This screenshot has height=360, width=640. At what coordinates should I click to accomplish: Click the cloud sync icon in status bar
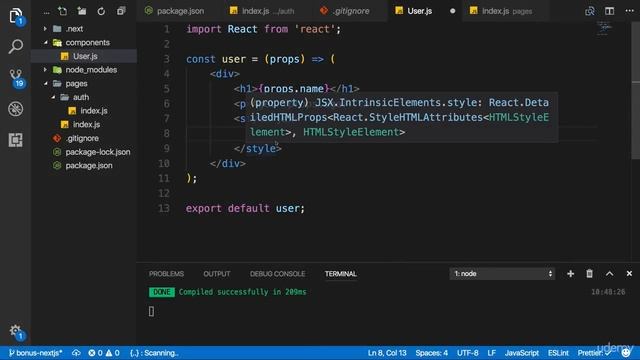click(76, 353)
